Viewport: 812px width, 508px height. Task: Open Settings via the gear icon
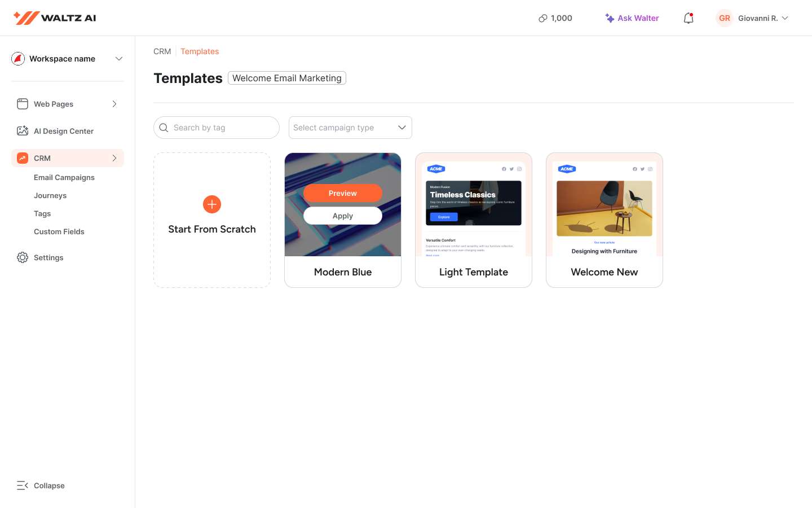[23, 257]
